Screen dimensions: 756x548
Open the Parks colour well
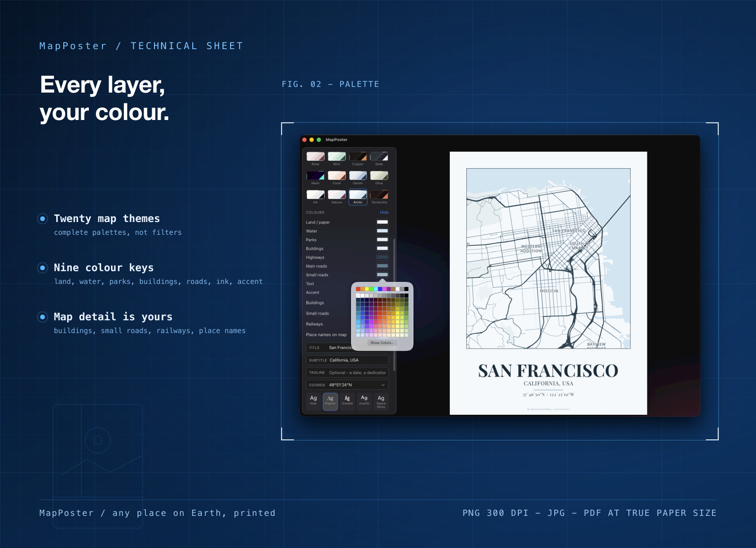pyautogui.click(x=382, y=240)
